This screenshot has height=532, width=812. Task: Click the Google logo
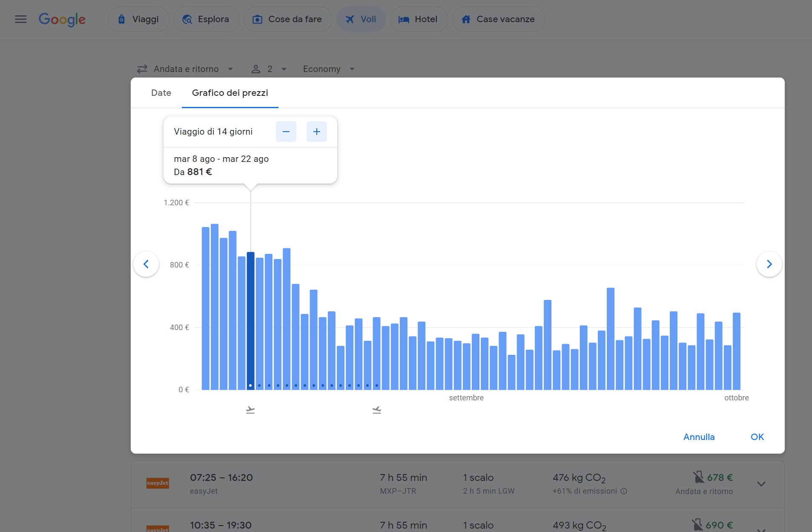click(62, 19)
